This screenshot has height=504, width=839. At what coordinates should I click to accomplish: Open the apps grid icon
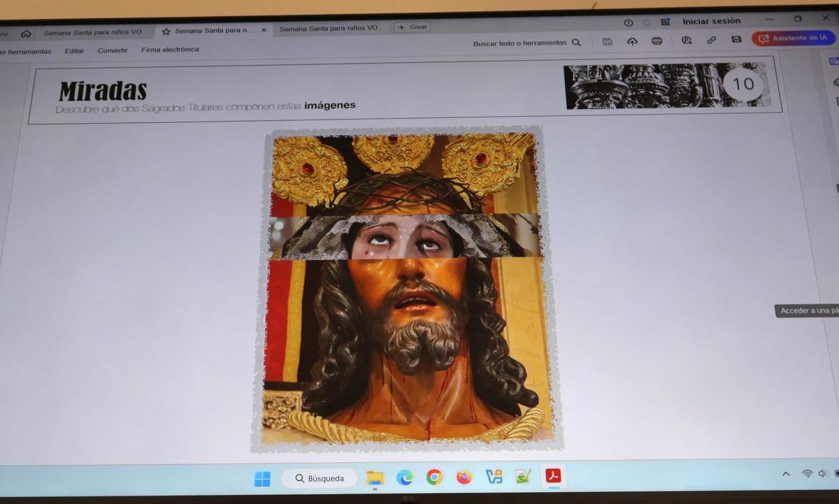[665, 22]
